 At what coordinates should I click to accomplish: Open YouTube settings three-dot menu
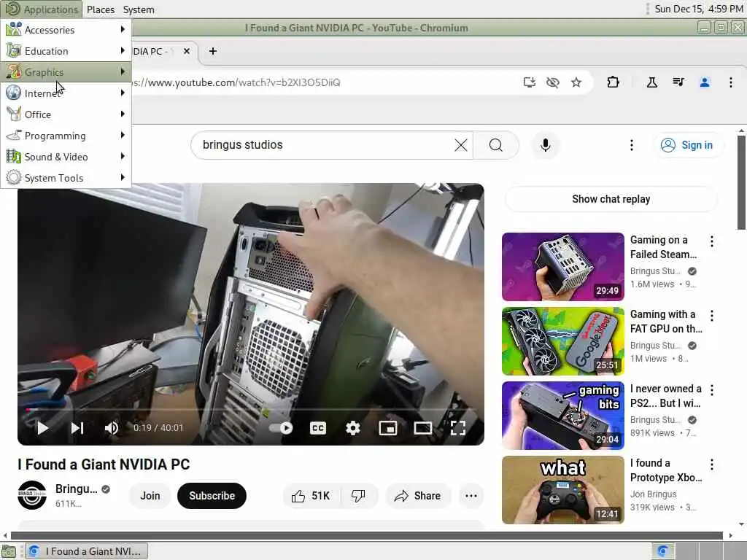[632, 145]
